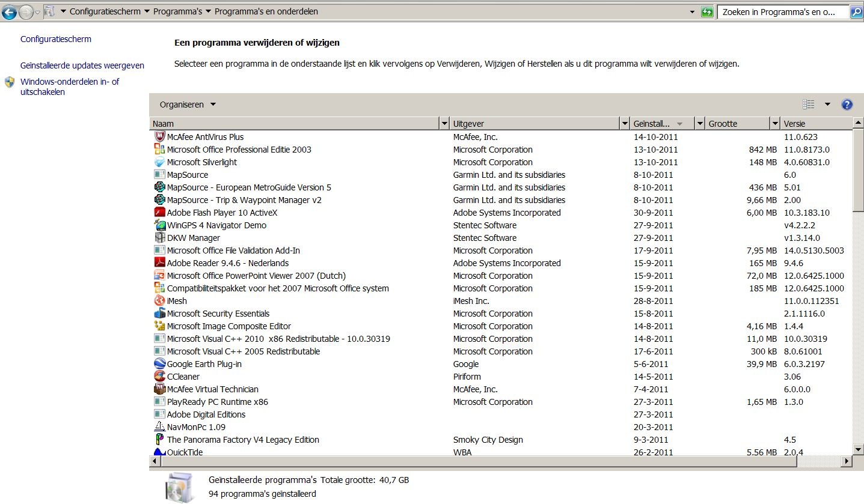
Task: Open the Geïnstalleerd column filter arrow
Action: 699,124
